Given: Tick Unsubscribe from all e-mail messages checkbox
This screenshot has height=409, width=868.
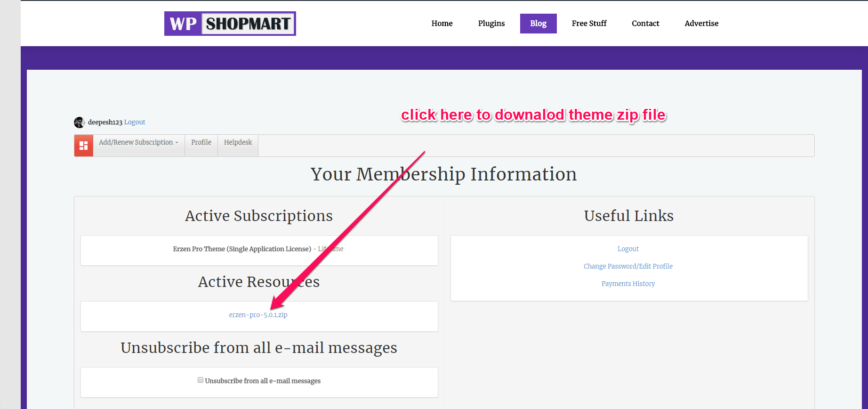Looking at the screenshot, I should (201, 380).
